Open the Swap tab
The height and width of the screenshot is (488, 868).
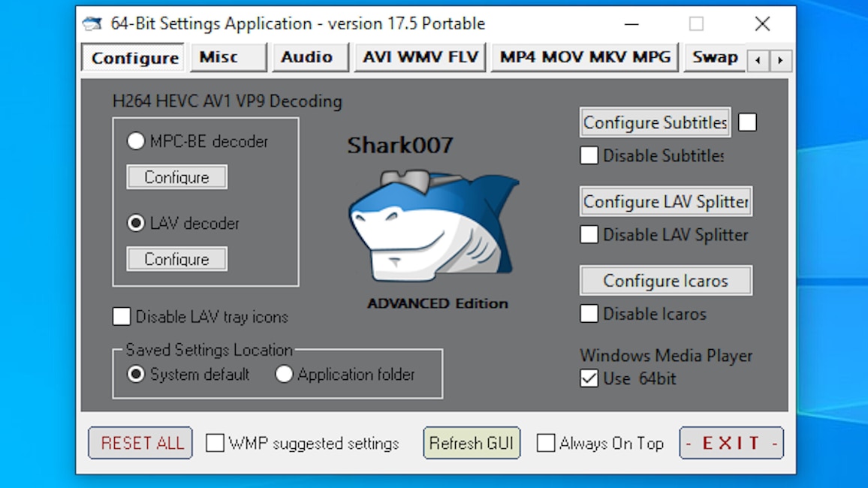click(x=715, y=57)
